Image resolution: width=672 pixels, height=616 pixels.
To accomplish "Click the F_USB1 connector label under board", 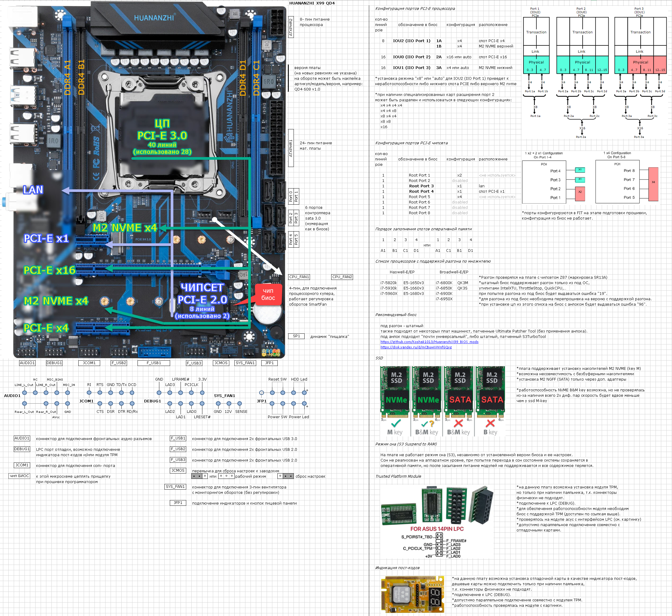I will click(x=154, y=363).
